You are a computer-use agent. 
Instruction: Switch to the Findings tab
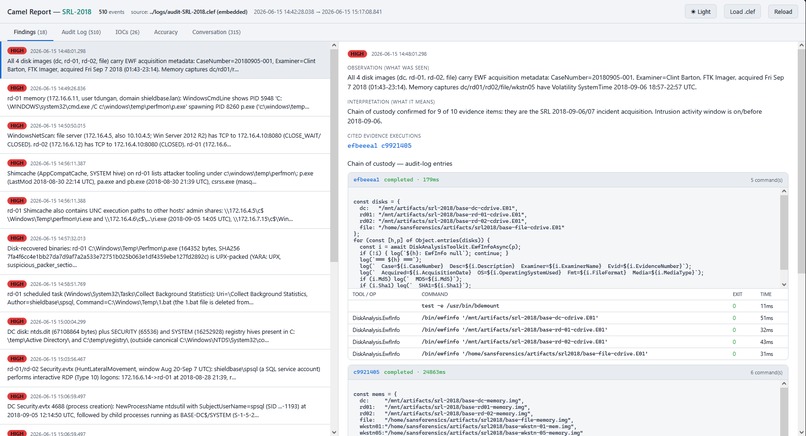tap(30, 32)
